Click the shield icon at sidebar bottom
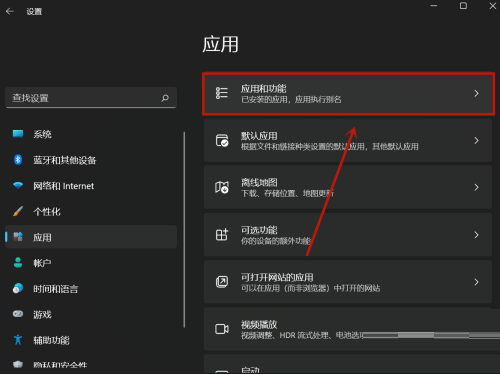Screen dimensions: 500x374 [18, 364]
